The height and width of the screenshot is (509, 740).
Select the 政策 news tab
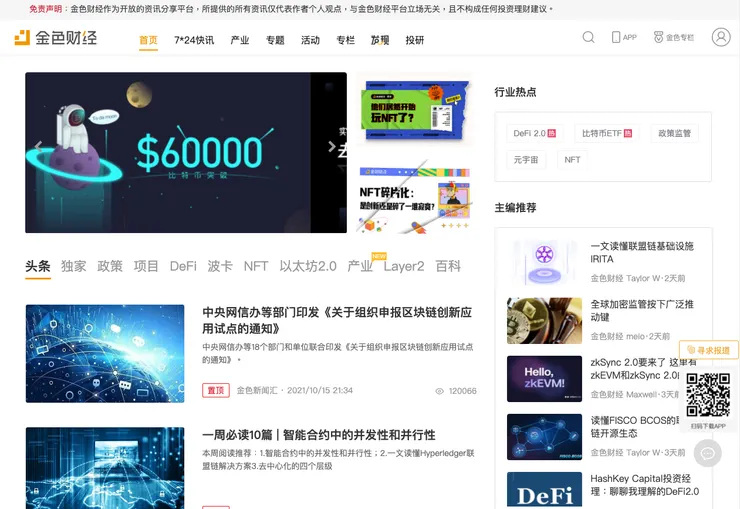click(x=110, y=266)
